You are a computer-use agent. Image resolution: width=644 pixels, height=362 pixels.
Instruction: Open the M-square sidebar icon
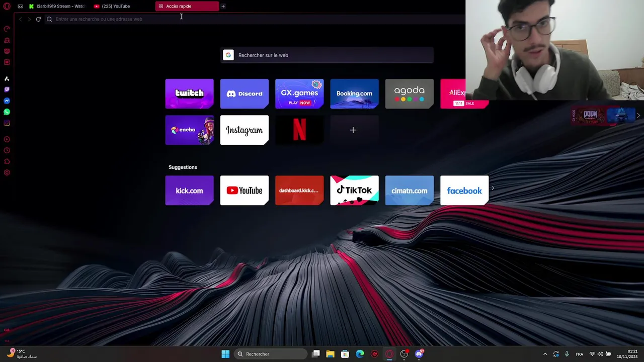pos(7,62)
